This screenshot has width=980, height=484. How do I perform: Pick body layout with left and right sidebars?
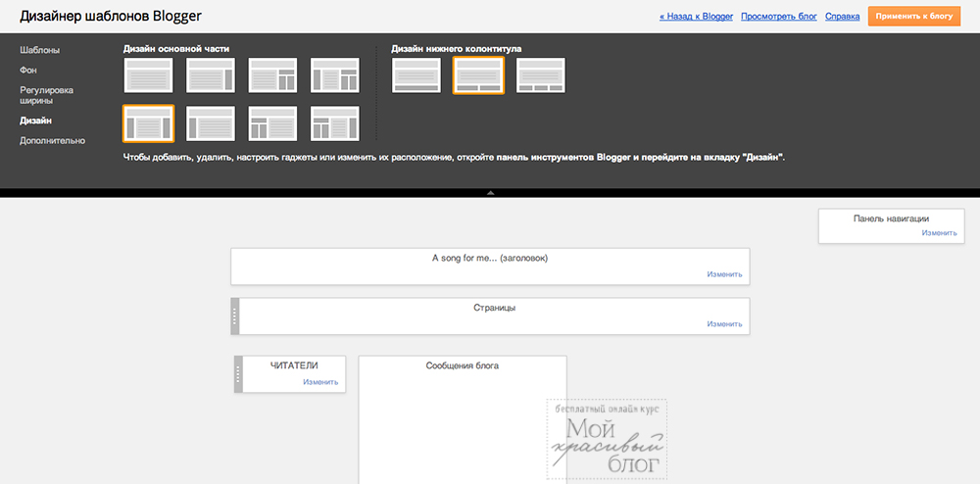[148, 123]
